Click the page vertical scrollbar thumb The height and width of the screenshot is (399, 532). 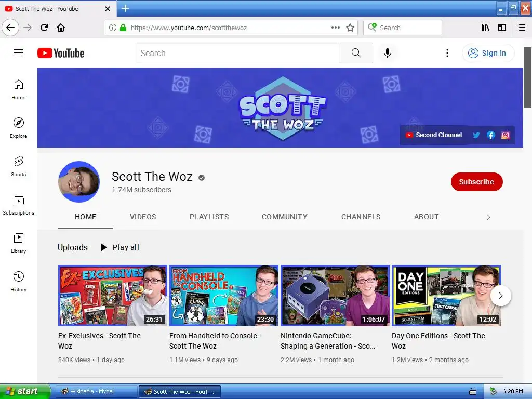coord(528,77)
